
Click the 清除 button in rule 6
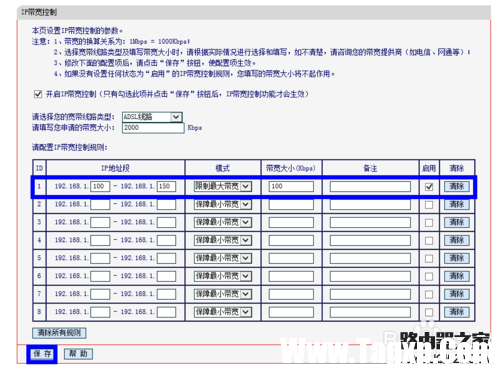pyautogui.click(x=457, y=276)
